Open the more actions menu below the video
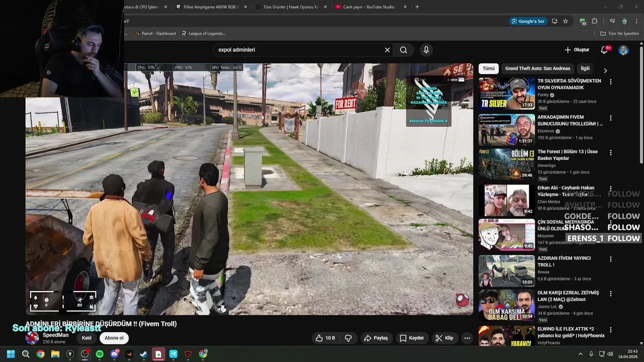 [467, 338]
